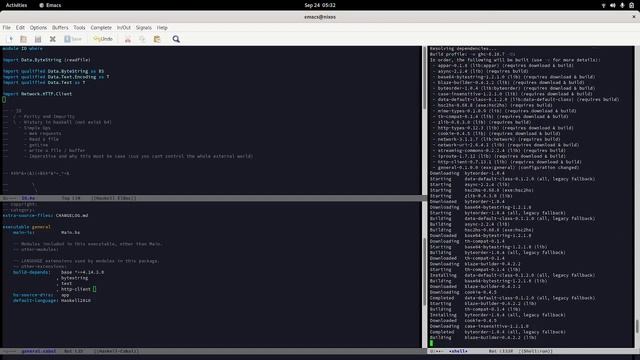This screenshot has height=360, width=640.
Task: Click the Search magnifier toolbar icon
Action: [176, 39]
